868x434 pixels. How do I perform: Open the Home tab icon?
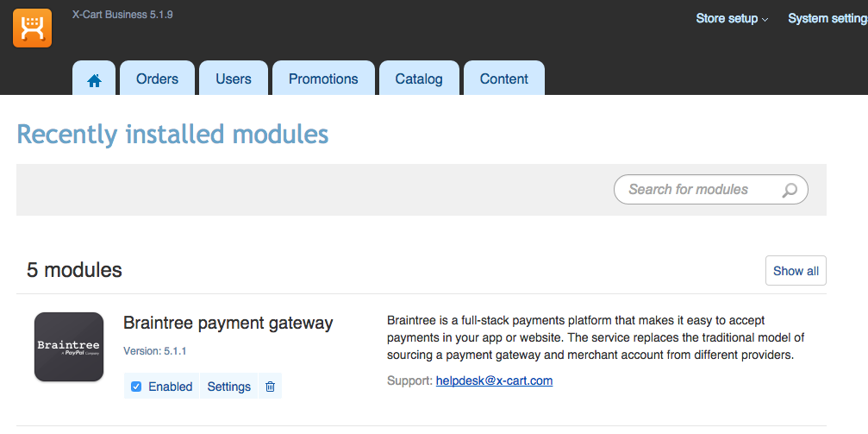click(x=94, y=80)
